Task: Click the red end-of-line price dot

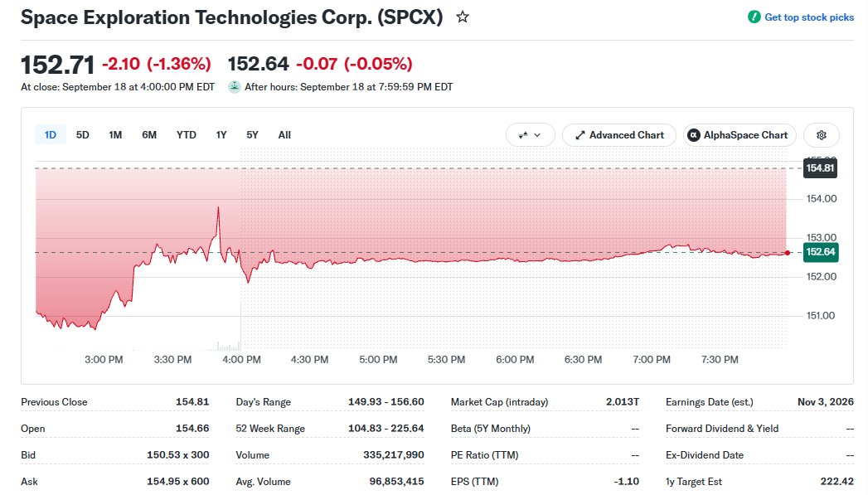Action: point(788,253)
